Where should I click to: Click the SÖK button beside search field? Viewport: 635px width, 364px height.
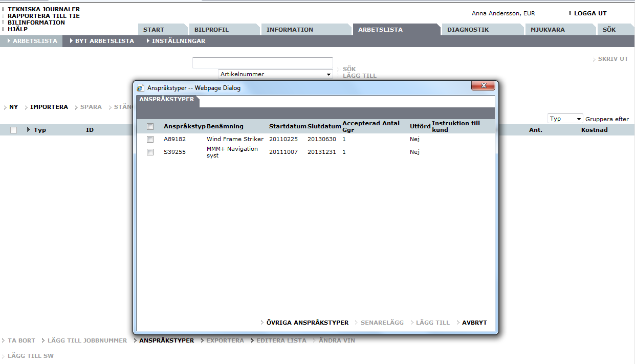[x=349, y=69]
